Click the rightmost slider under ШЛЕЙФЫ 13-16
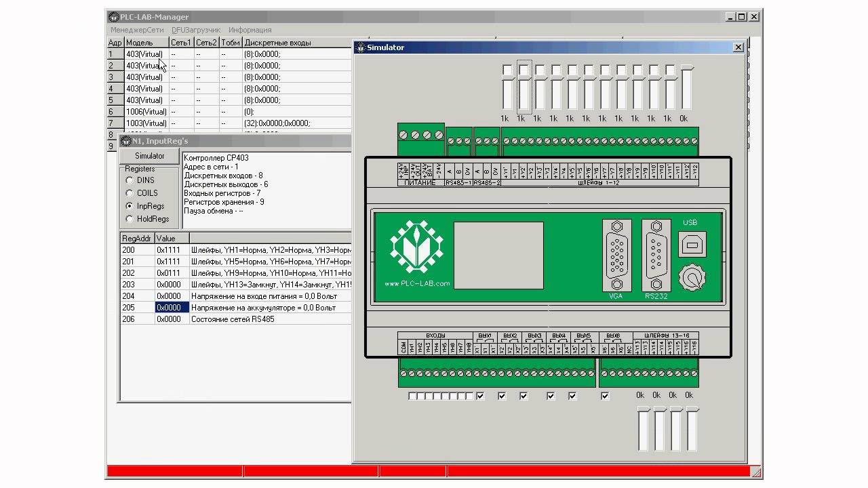The height and width of the screenshot is (488, 868). [692, 429]
